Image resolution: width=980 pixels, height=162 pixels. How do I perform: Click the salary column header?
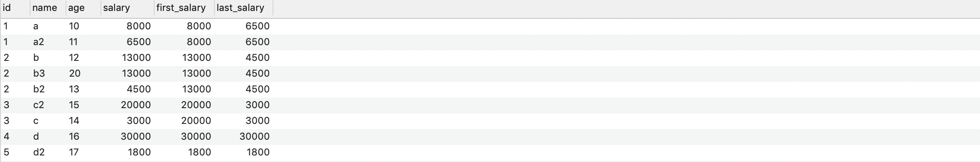(127, 8)
